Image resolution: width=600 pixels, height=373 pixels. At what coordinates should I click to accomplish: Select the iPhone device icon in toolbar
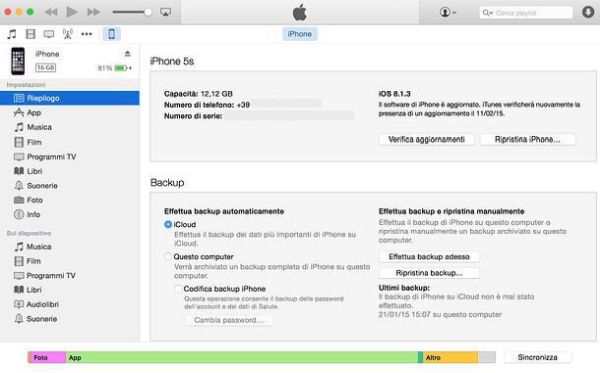point(111,34)
